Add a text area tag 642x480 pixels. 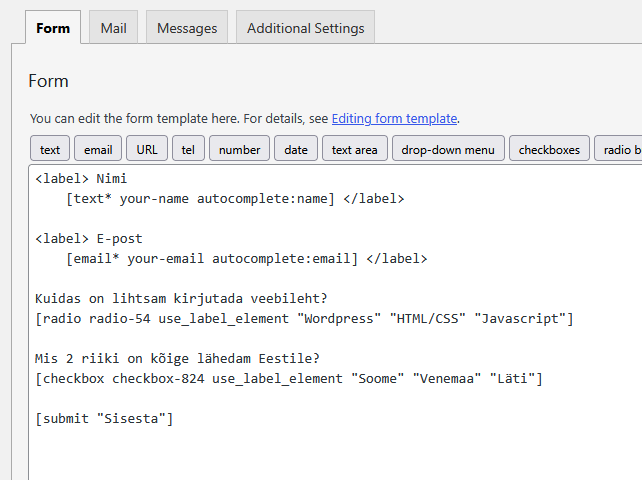pos(354,150)
